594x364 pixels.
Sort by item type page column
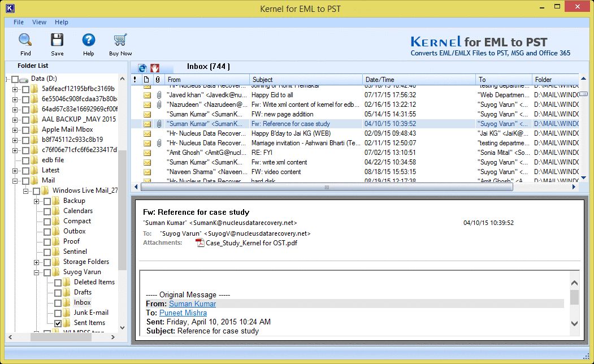pos(146,80)
